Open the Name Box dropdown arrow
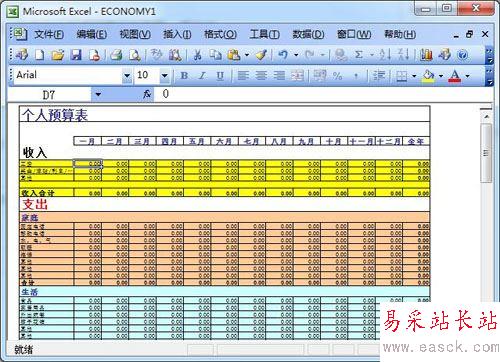The height and width of the screenshot is (362, 500). click(98, 95)
